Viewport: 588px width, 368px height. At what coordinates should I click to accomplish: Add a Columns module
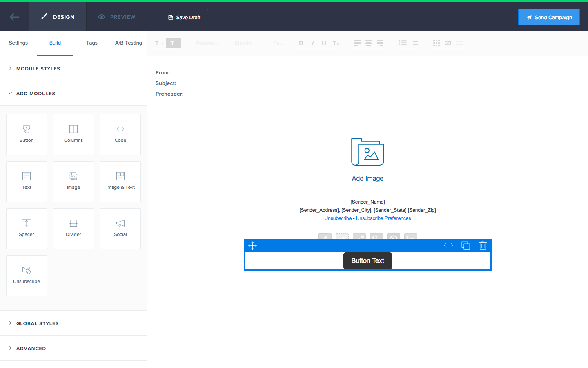73,135
